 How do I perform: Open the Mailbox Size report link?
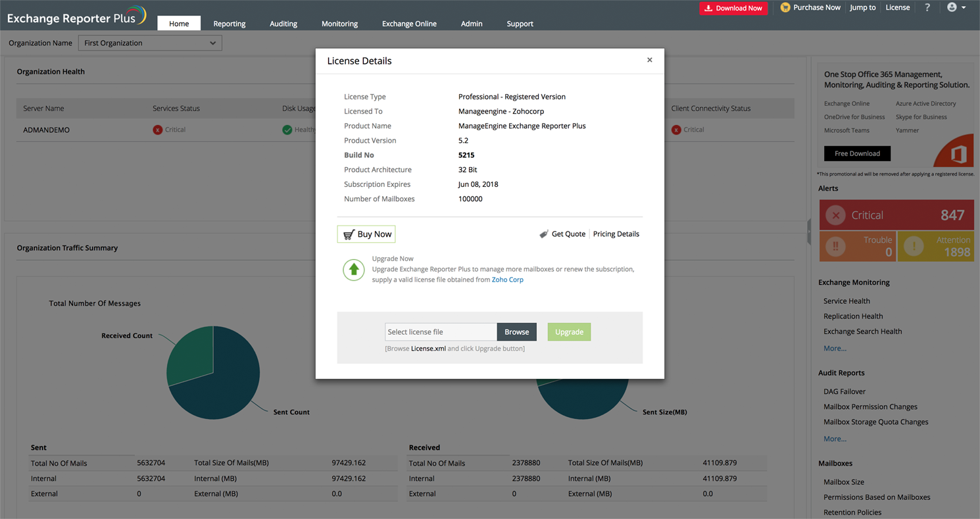pyautogui.click(x=844, y=482)
